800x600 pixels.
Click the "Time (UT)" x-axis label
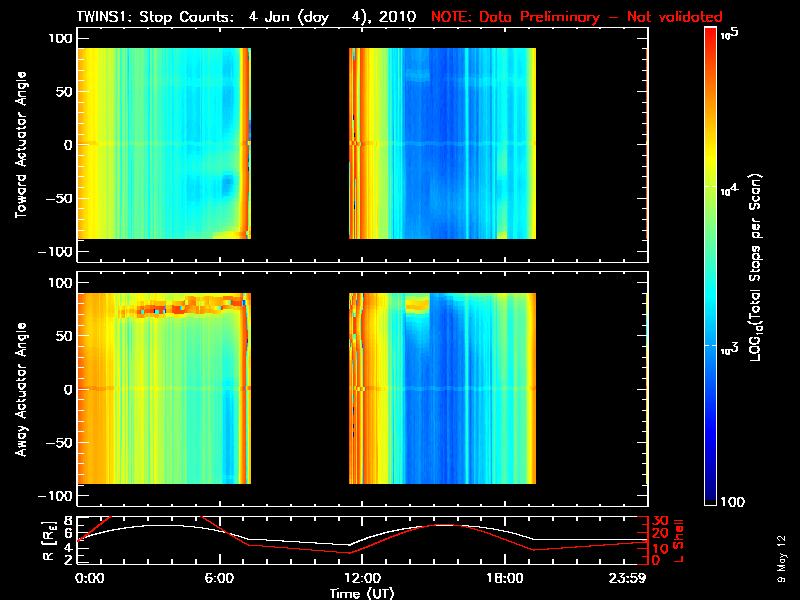click(x=361, y=593)
